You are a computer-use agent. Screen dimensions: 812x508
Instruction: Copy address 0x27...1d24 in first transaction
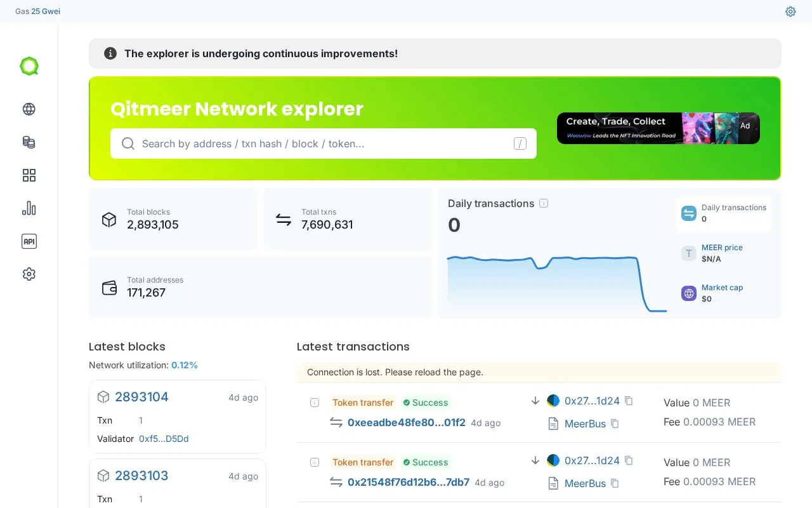click(629, 401)
